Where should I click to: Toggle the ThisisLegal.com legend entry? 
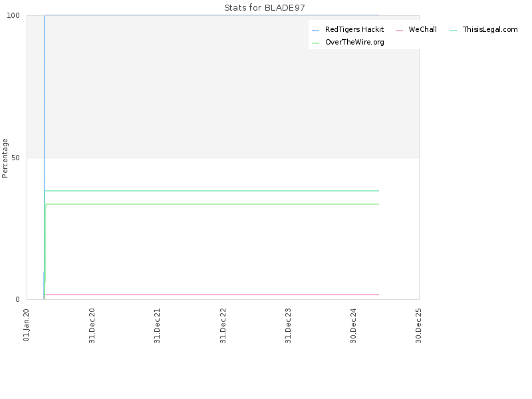[x=483, y=29]
